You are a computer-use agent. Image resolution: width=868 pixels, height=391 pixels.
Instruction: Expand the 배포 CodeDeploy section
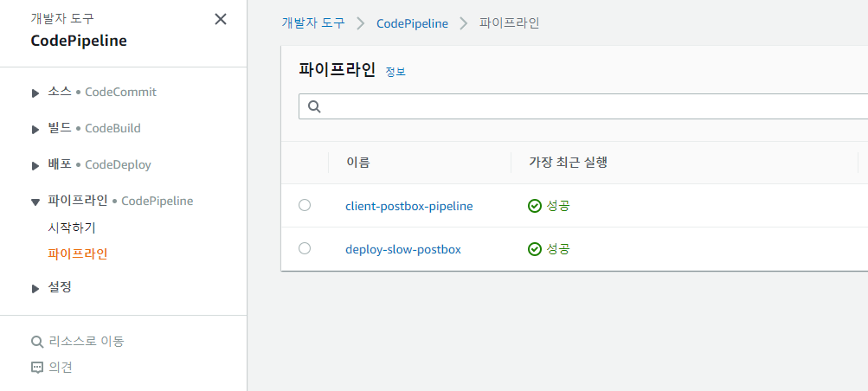tap(35, 166)
